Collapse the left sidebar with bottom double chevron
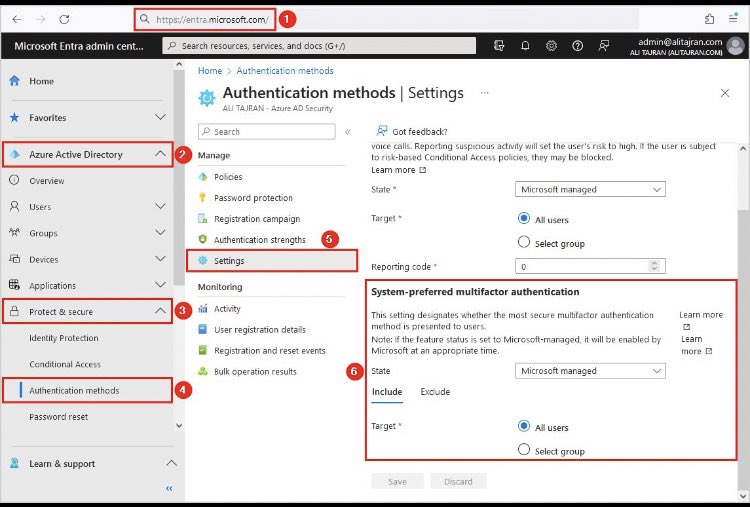This screenshot has height=507, width=750. 169,488
